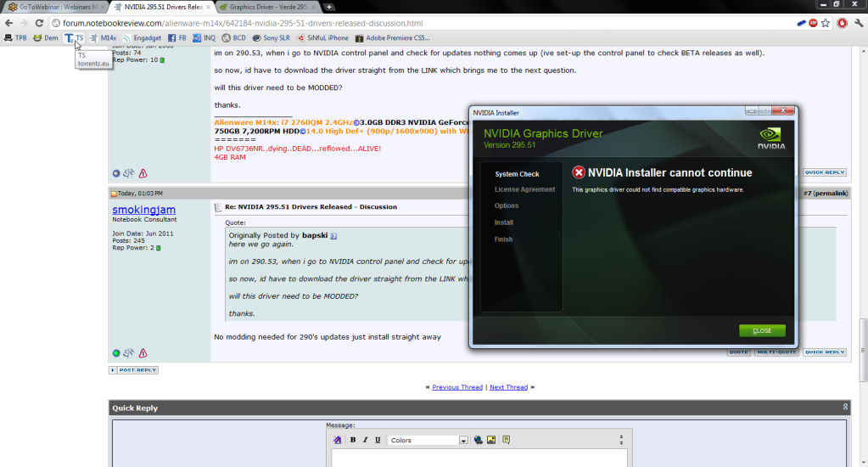
Task: Reload the forum page
Action: point(39,23)
